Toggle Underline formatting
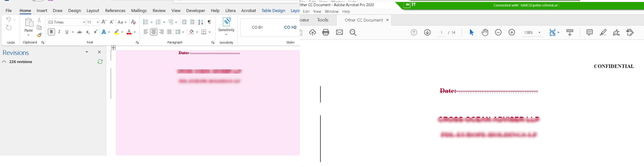The height and width of the screenshot is (167, 644). [67, 32]
